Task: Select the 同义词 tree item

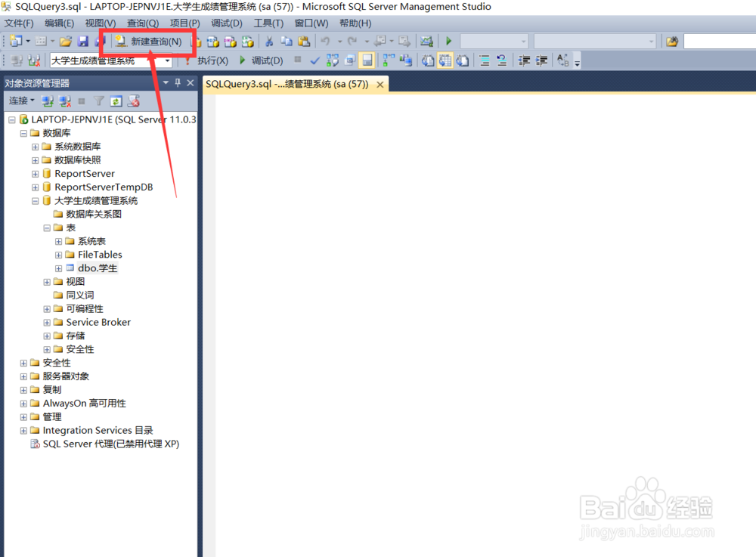Action: coord(79,295)
